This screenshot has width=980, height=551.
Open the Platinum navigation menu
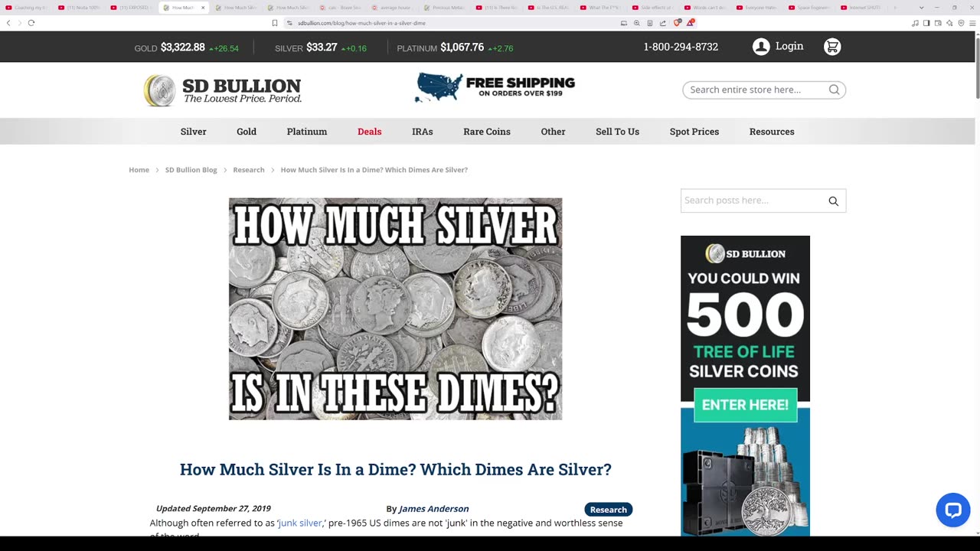coord(307,132)
